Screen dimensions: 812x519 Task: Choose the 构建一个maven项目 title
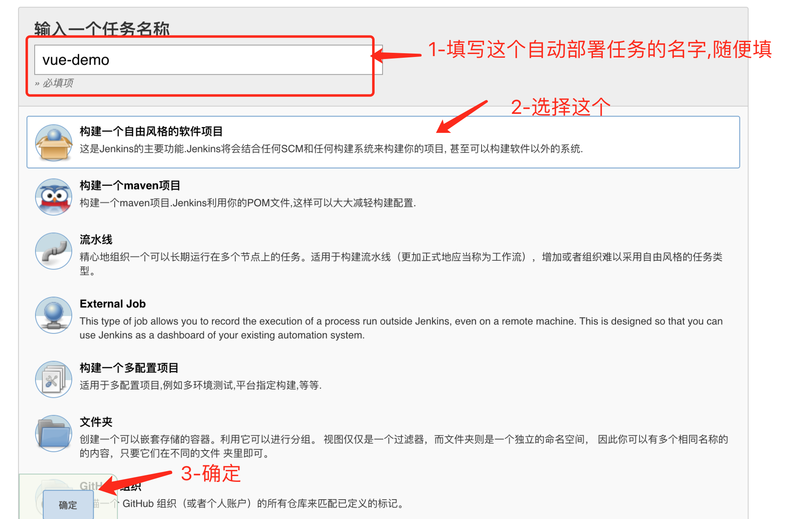point(130,185)
